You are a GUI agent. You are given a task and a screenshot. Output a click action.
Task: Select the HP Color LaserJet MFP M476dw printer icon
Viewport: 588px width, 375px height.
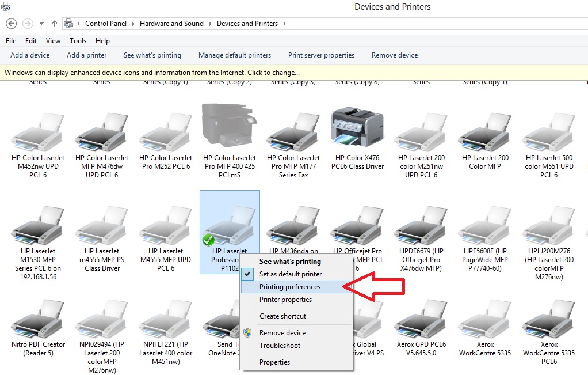coord(102,132)
